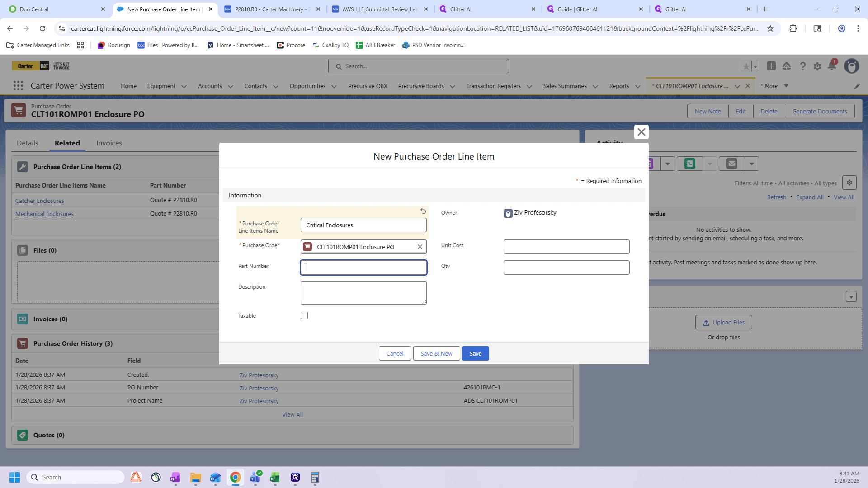Switch to the Details tab
The image size is (868, 488).
click(x=28, y=143)
